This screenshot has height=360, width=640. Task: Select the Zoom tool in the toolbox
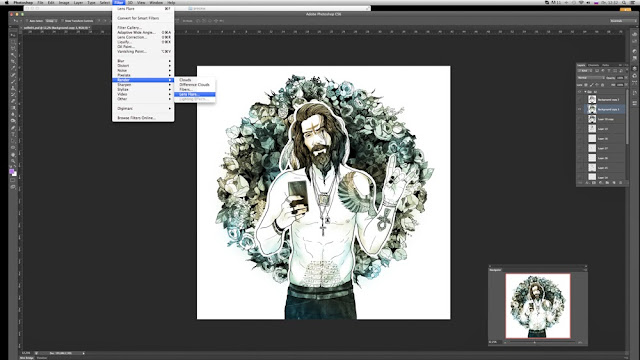tap(13, 161)
